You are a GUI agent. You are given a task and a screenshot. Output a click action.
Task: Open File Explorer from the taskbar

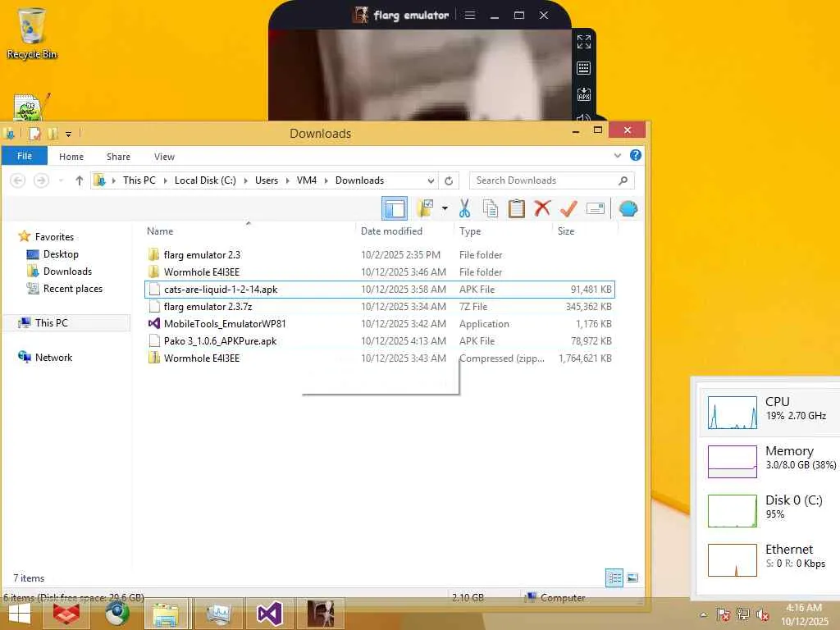click(166, 614)
